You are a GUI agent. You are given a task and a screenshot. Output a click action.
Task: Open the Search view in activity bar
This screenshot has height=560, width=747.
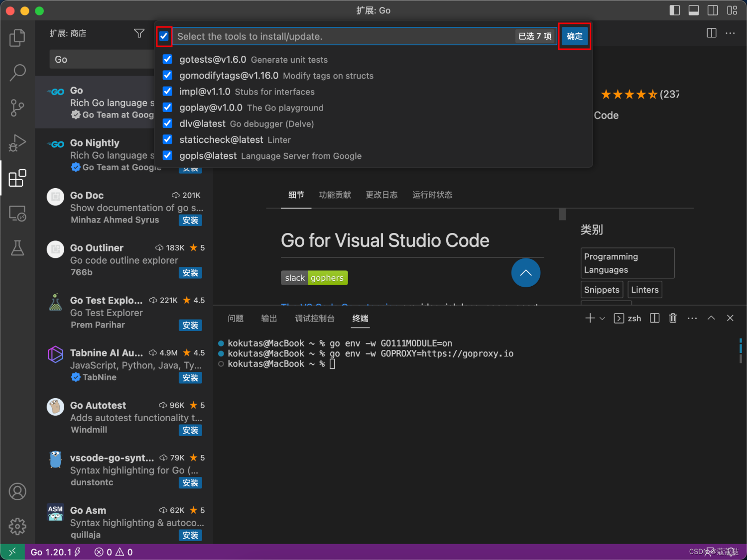pyautogui.click(x=17, y=73)
